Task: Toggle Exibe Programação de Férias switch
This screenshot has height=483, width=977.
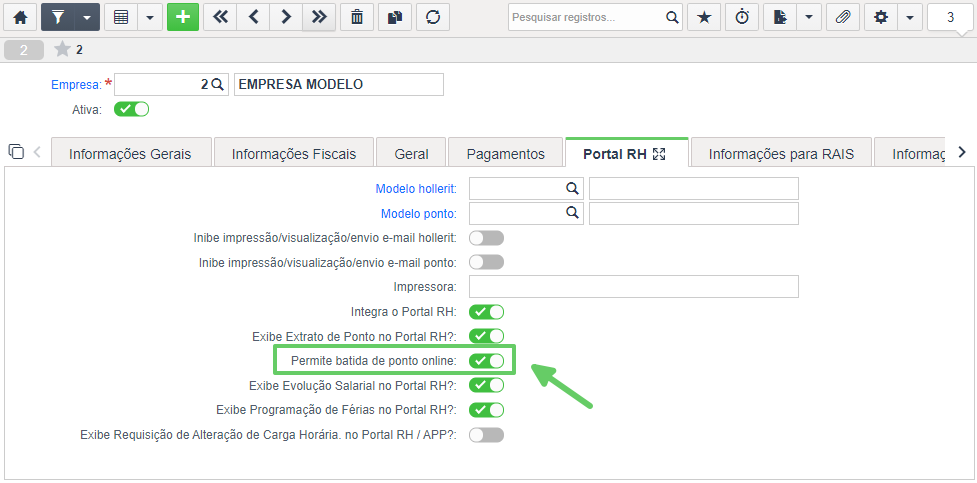Action: coord(487,410)
